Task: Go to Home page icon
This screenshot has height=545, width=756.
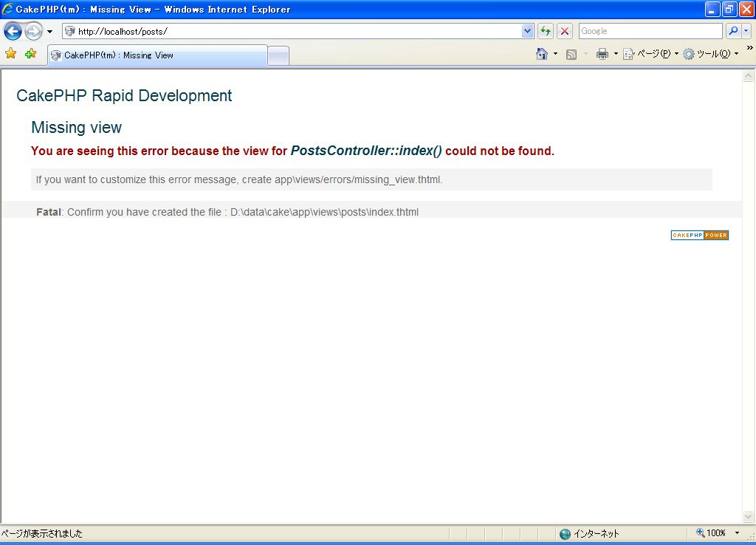Action: (x=542, y=54)
